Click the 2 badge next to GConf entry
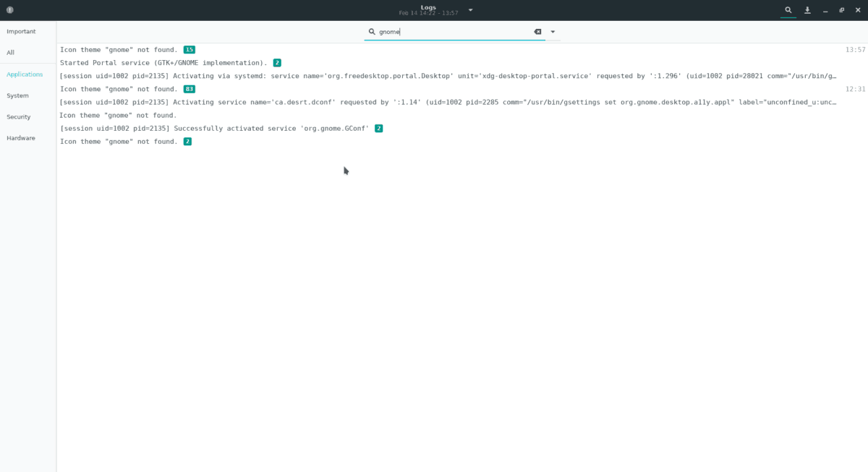This screenshot has width=868, height=472. click(x=378, y=128)
